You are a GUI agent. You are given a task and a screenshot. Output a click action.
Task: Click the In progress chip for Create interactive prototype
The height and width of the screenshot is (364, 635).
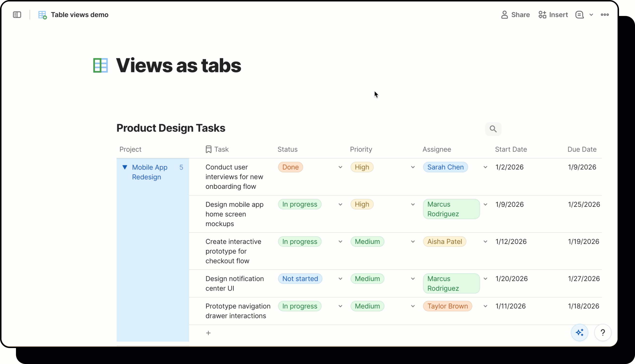pos(300,241)
